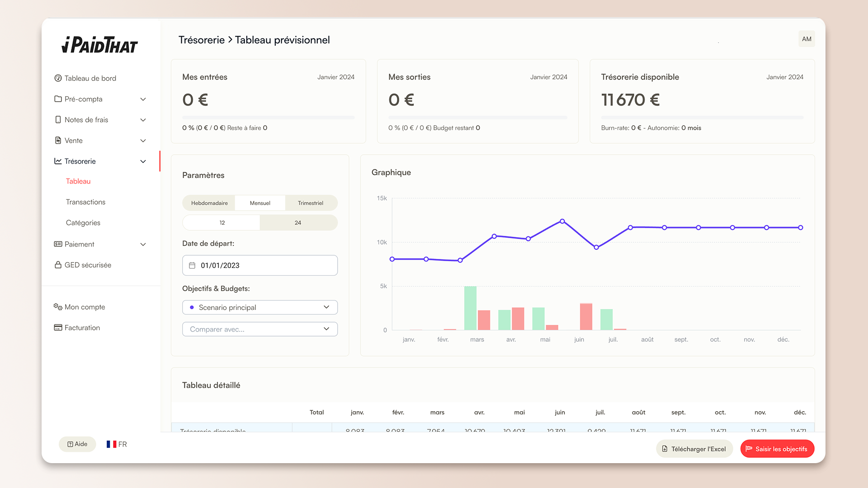The height and width of the screenshot is (488, 868).
Task: Click the Pré-compta folder icon
Action: [58, 99]
